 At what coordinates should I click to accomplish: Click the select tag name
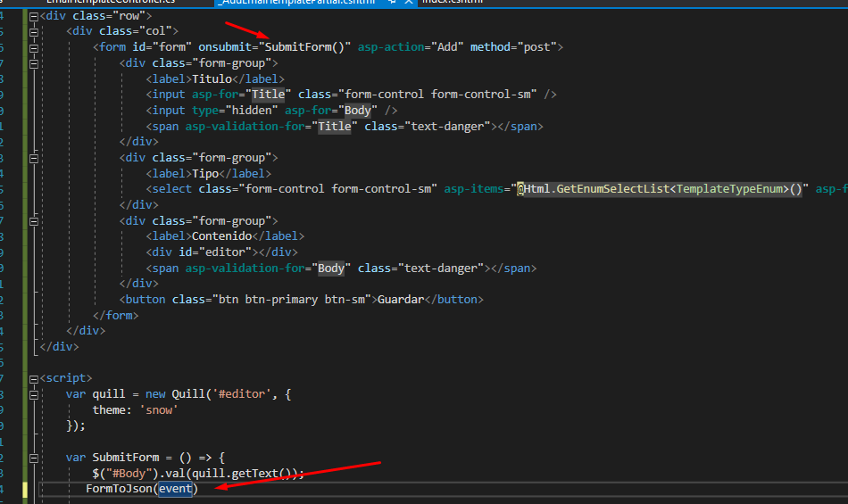[x=171, y=189]
